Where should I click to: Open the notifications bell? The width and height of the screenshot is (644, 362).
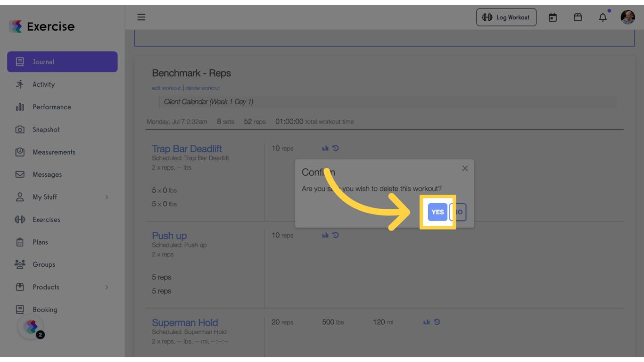coord(603,17)
